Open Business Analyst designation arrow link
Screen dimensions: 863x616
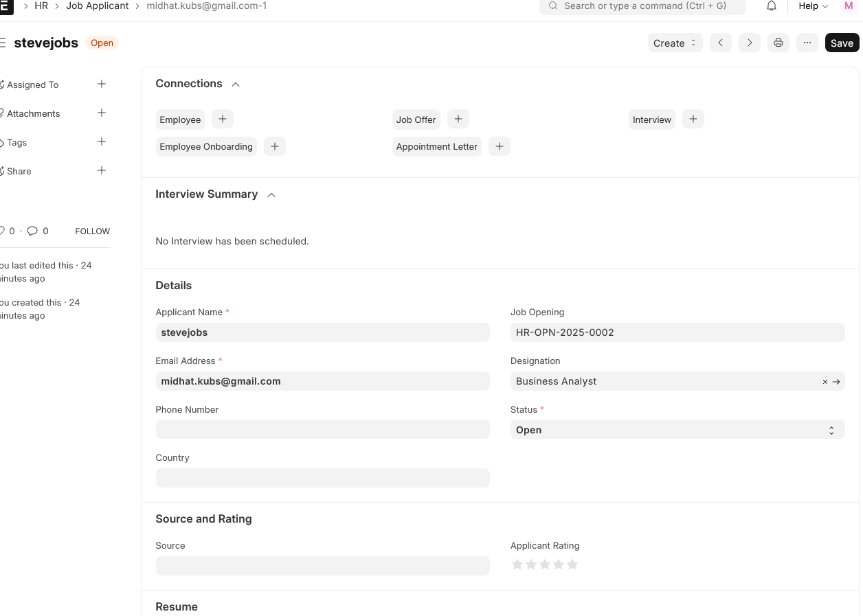(x=836, y=382)
